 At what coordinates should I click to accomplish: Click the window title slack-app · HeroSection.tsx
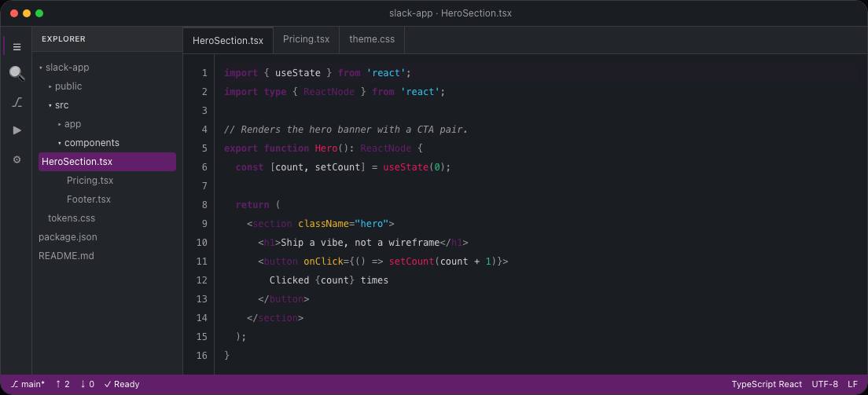pos(450,13)
